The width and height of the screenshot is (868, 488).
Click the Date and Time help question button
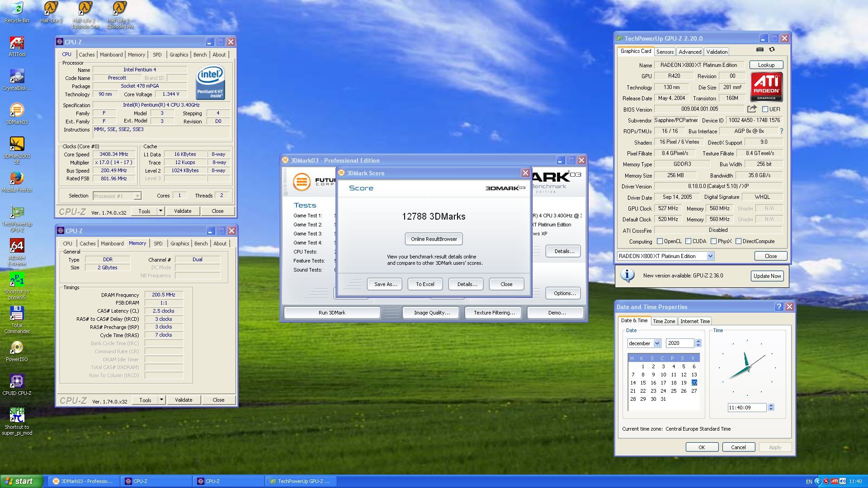[x=778, y=306]
